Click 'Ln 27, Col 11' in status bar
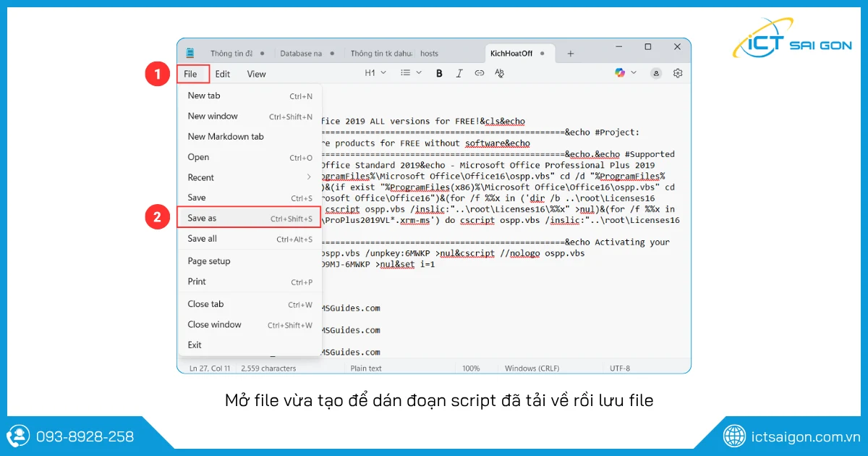This screenshot has height=456, width=868. [210, 368]
